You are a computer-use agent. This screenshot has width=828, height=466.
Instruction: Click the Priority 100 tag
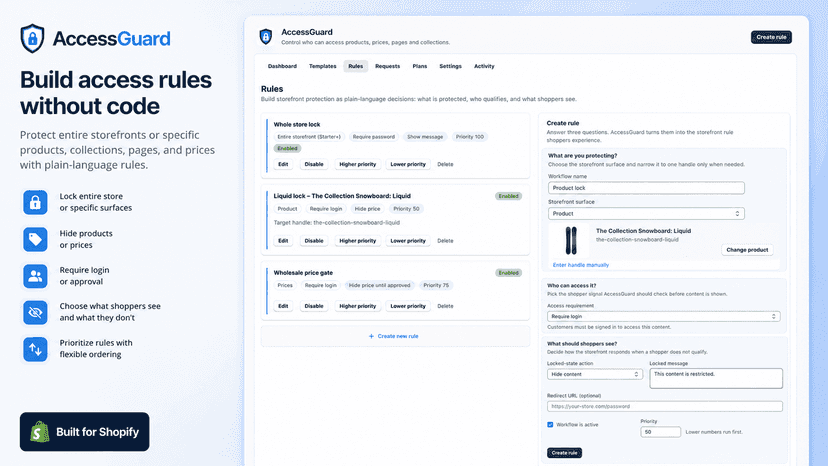[x=469, y=137]
